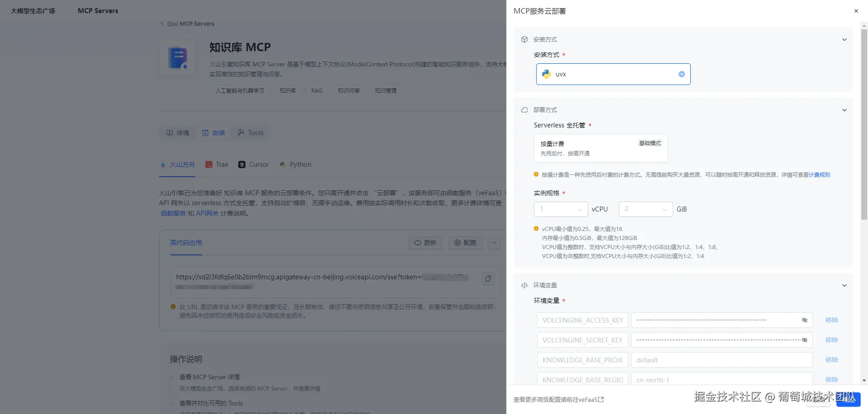Remove the VOLCENGINE_SECRET_KEY variable

coord(831,340)
